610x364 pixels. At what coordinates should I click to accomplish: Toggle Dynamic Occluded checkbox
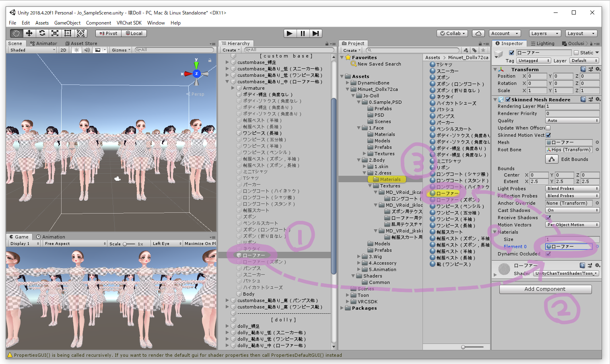pyautogui.click(x=548, y=254)
